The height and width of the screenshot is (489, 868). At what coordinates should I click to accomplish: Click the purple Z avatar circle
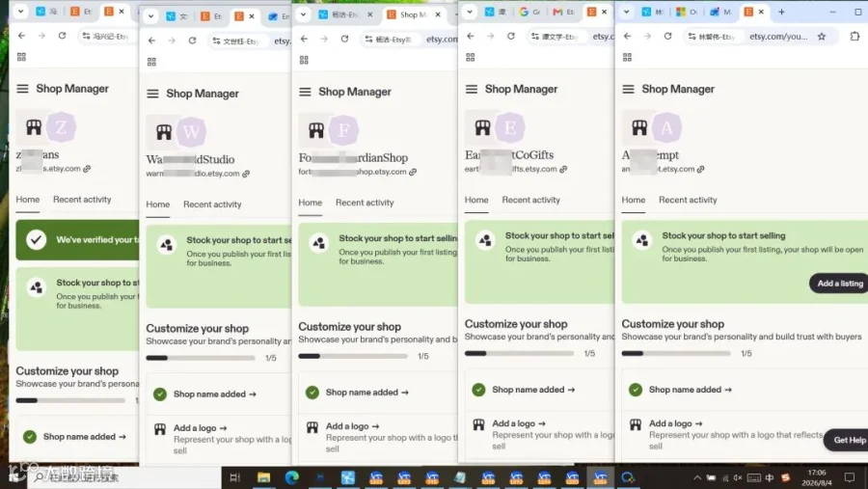click(61, 127)
